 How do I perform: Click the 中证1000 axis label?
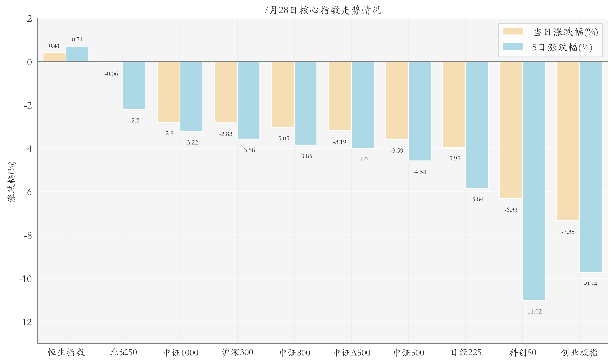(180, 353)
